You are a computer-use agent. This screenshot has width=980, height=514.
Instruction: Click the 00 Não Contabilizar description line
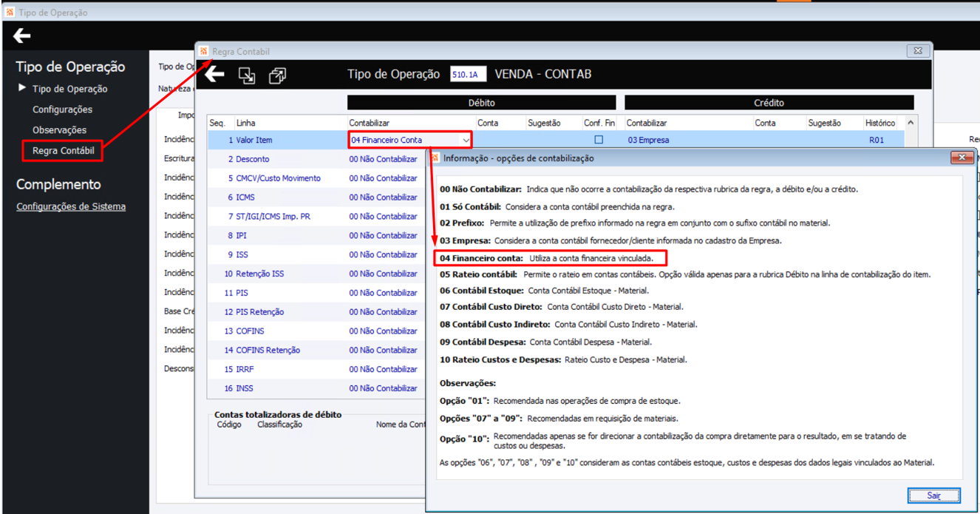tap(649, 189)
